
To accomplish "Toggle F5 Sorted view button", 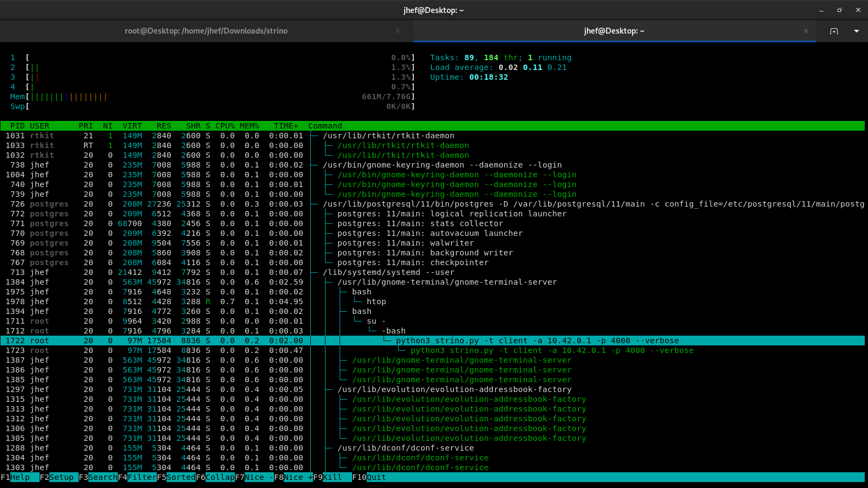I will click(x=176, y=478).
